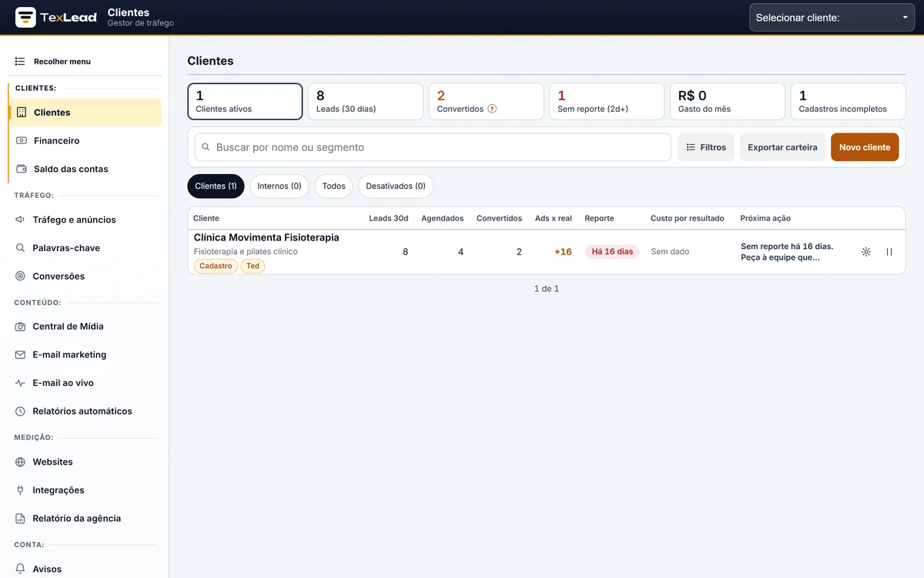The height and width of the screenshot is (578, 924).
Task: Open Conversões target icon
Action: (x=20, y=276)
